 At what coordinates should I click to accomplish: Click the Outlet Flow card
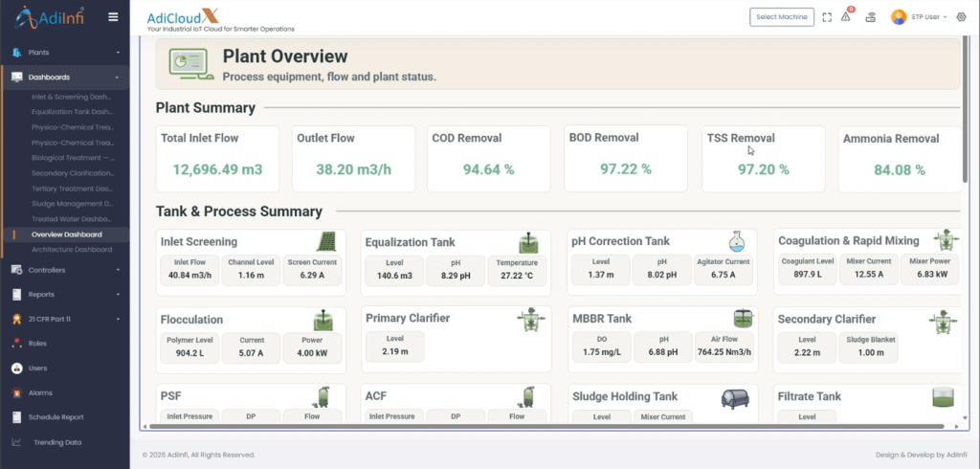click(x=354, y=159)
